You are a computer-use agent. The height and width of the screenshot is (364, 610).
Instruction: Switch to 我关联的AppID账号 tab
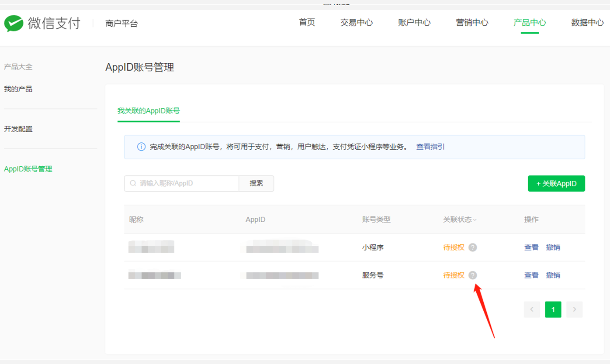point(149,111)
